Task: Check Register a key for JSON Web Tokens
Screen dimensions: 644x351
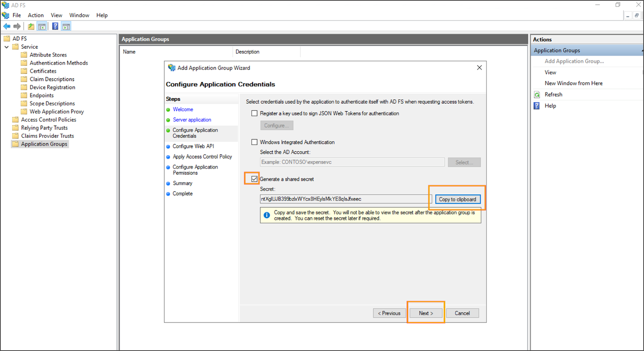Action: tap(254, 114)
